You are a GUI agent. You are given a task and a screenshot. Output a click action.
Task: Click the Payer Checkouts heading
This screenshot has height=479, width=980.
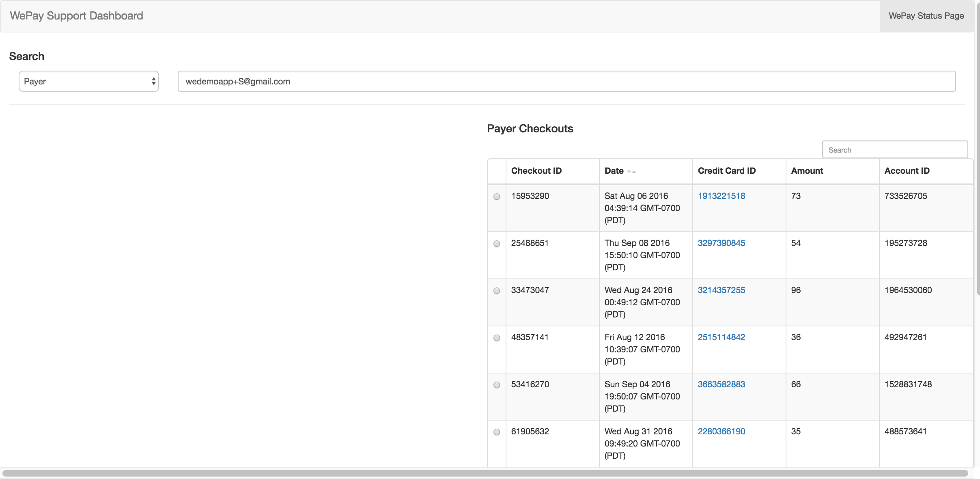point(530,129)
